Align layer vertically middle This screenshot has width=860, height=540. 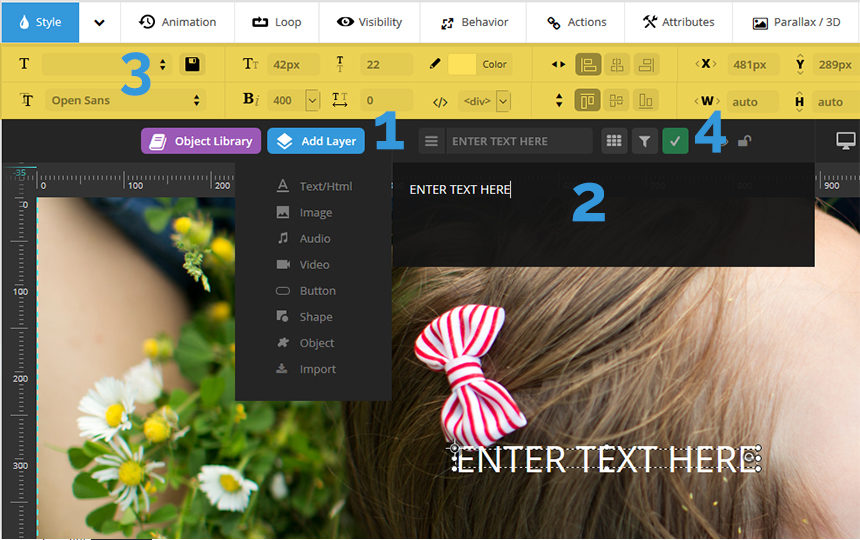point(617,101)
